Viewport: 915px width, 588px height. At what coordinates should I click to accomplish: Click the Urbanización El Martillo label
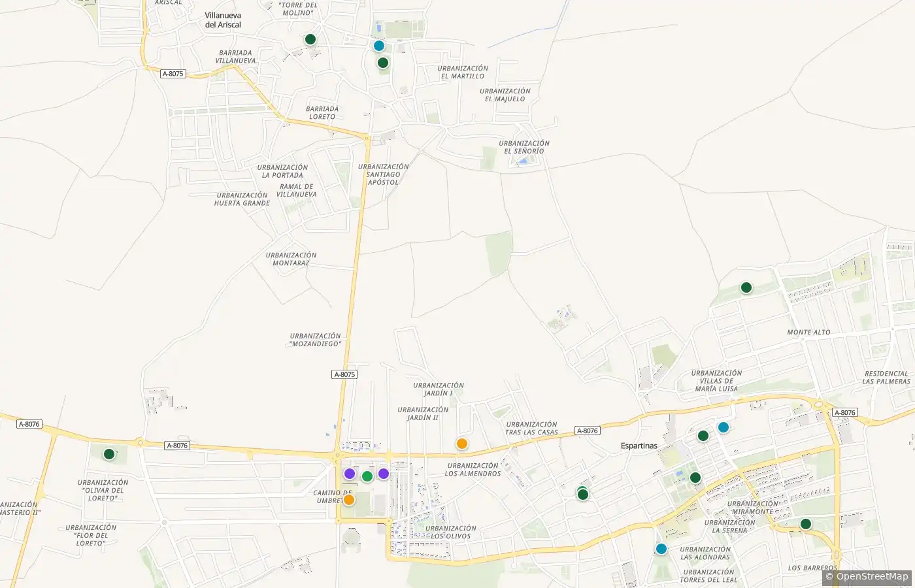(x=463, y=72)
